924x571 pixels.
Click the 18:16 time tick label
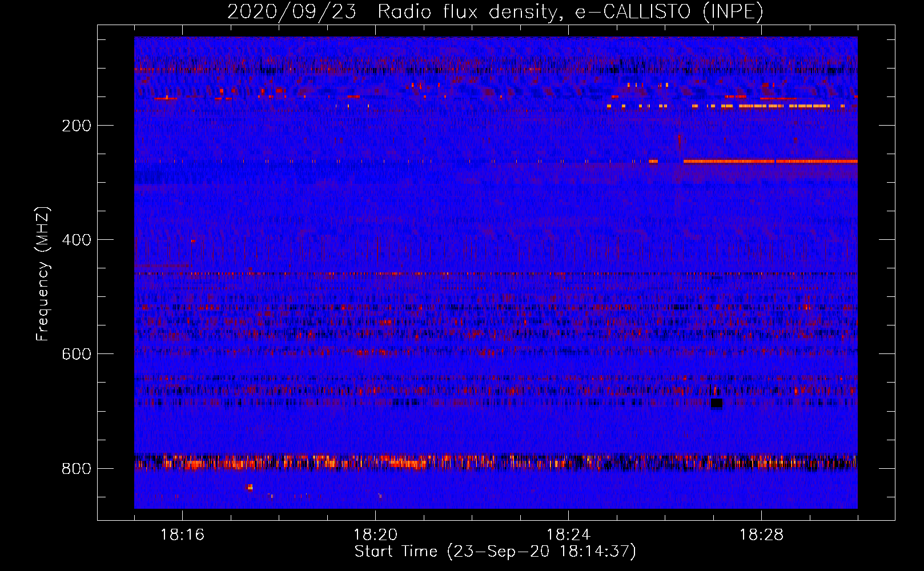(183, 535)
